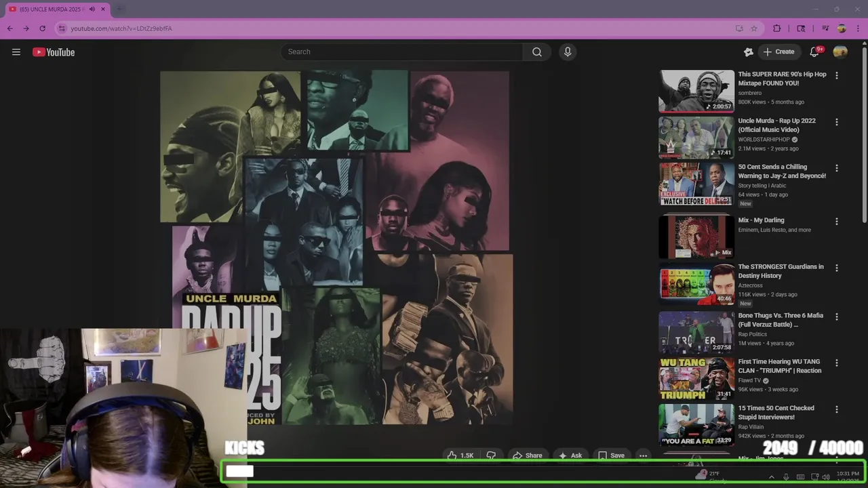This screenshot has width=868, height=488.
Task: Open the YouTube account avatar menu
Action: [x=840, y=52]
